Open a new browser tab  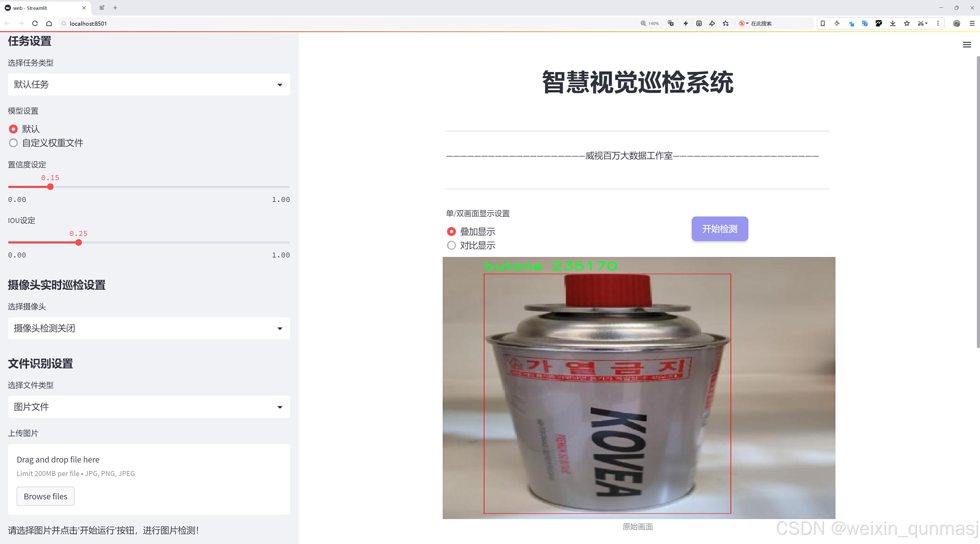[115, 8]
